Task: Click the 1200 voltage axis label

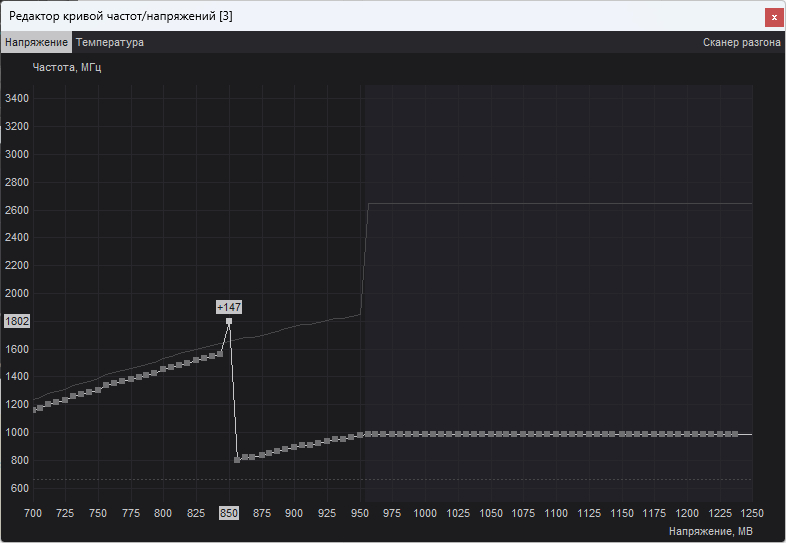Action: (x=687, y=513)
